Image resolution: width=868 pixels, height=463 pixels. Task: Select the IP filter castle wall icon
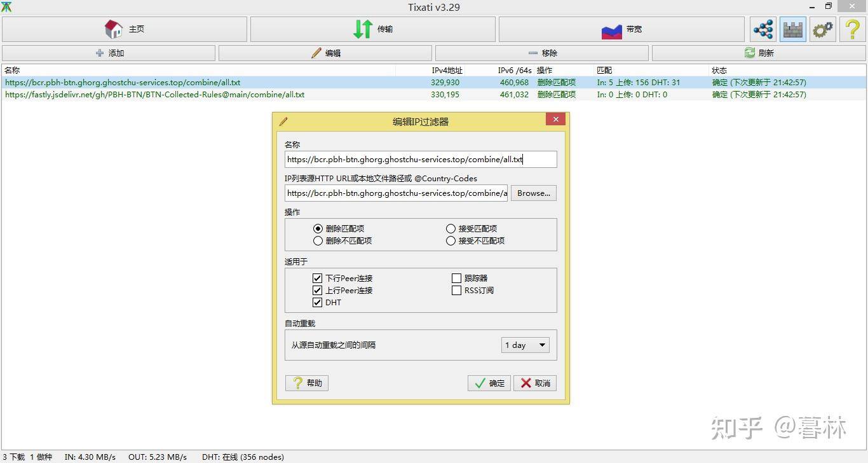pyautogui.click(x=792, y=29)
